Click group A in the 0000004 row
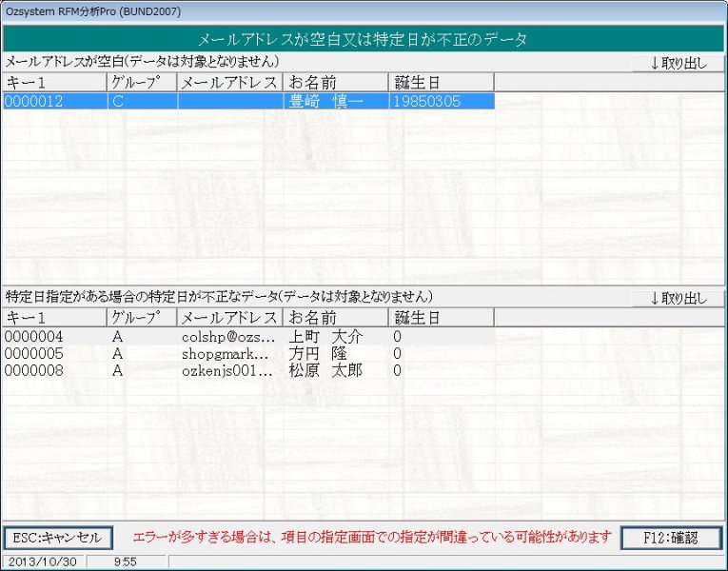Screen dimensions: 728x571 coord(117,337)
